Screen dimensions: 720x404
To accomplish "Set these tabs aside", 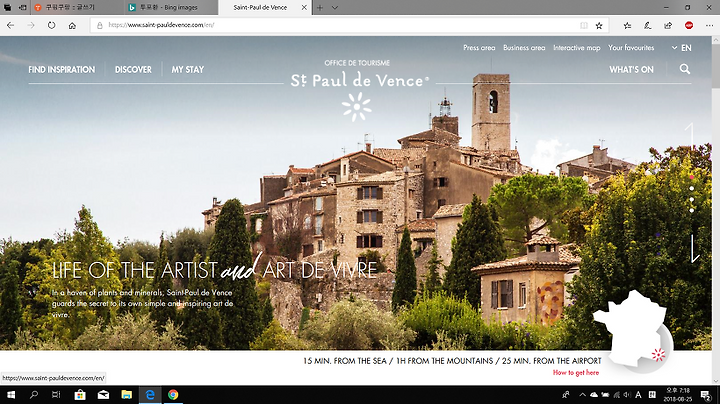I will tap(22, 7).
